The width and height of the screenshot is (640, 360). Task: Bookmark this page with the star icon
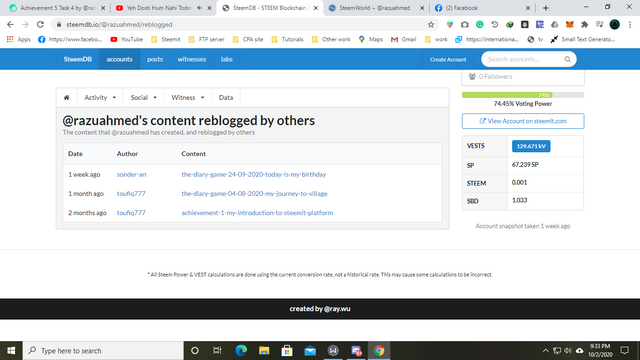click(x=431, y=24)
